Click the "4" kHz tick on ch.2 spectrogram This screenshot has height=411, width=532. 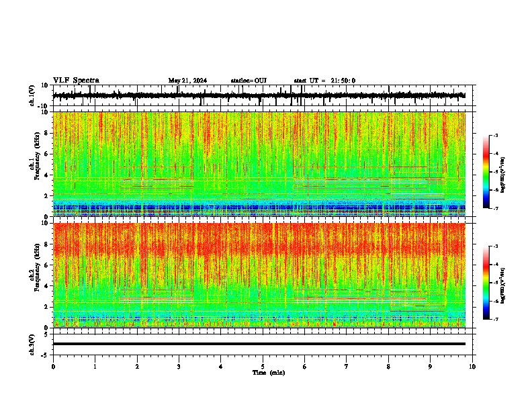(47, 286)
